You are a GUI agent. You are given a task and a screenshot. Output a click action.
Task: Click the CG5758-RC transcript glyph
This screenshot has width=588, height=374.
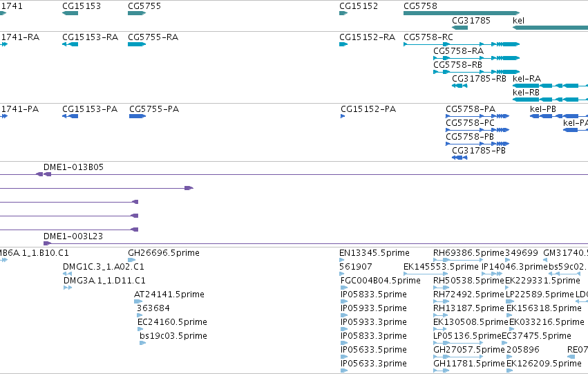(x=462, y=44)
